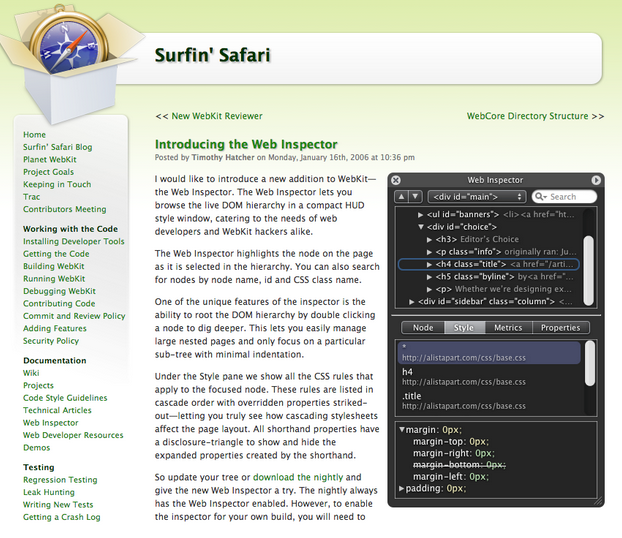Open Contributing Code link
Viewport: 622px width, 538px height.
tap(59, 304)
